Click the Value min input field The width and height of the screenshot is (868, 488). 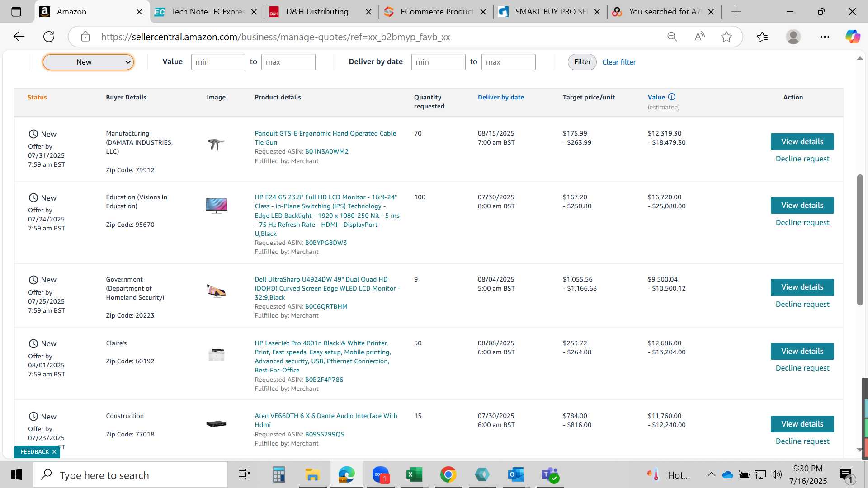tap(218, 62)
